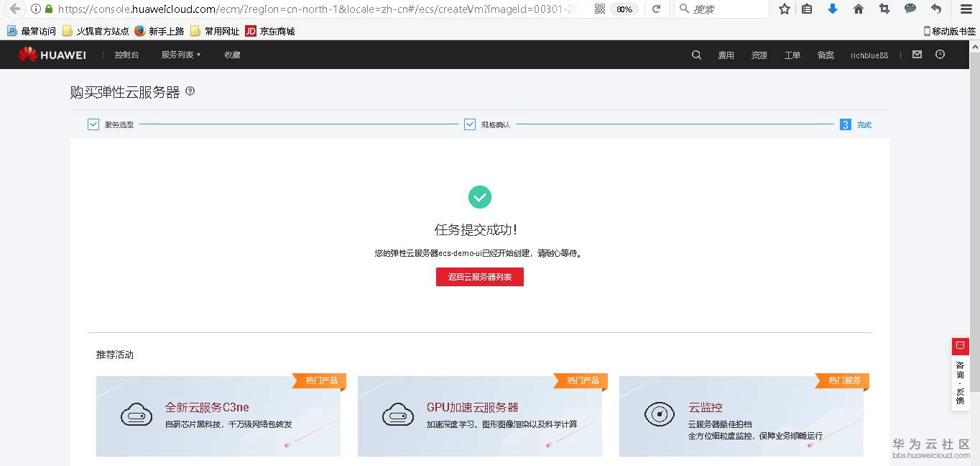Screen dimensions: 980x466
Task: Click the 返回云服务器列表 button
Action: point(479,277)
